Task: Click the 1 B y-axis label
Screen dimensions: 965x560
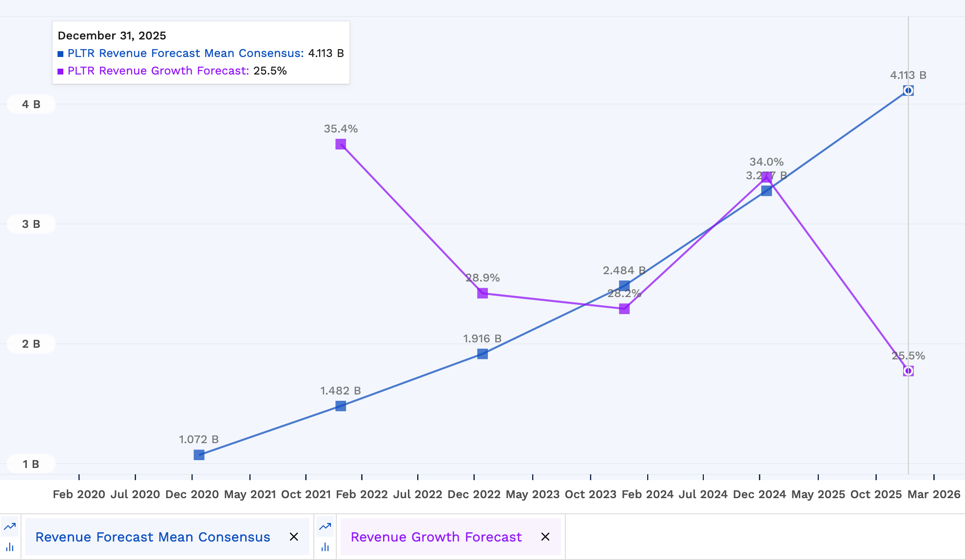Action: click(31, 464)
